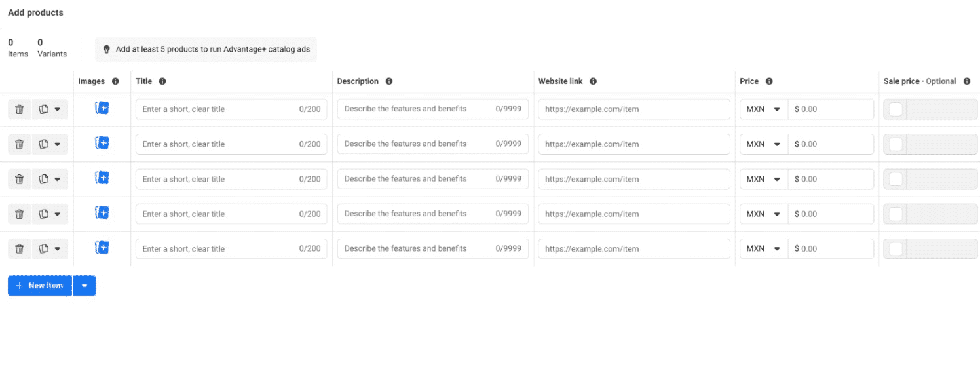Open the dropdown arrow beside New item
Viewport: 980px width, 384px height.
click(85, 286)
